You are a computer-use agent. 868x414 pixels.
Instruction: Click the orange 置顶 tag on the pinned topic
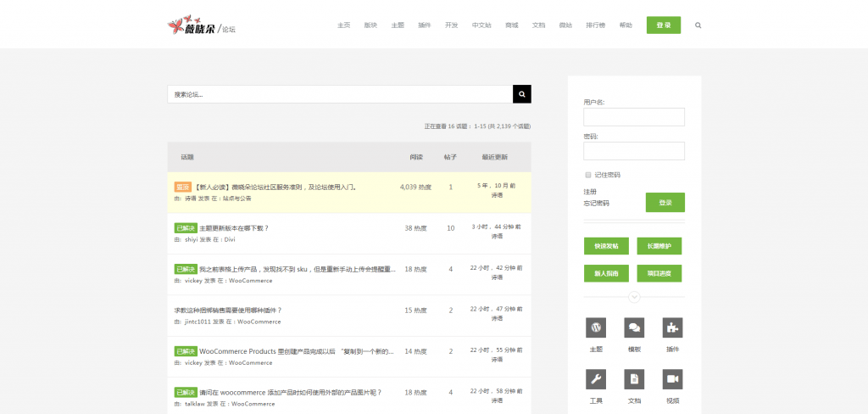coord(183,187)
